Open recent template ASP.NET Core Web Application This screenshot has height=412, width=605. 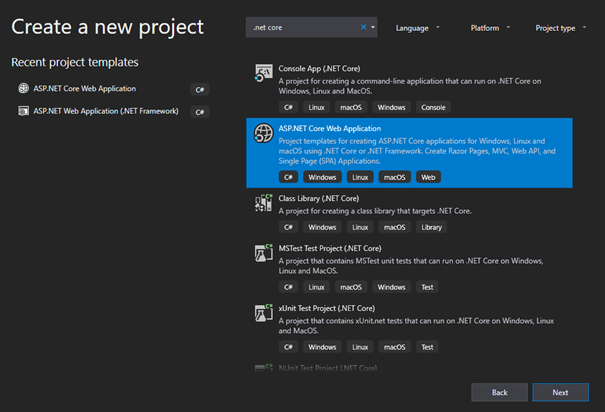point(84,88)
